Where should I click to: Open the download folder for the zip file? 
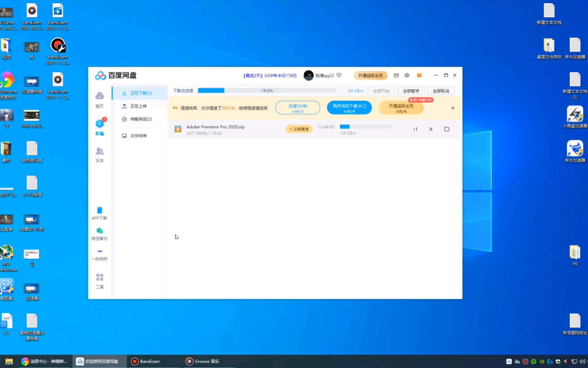click(x=447, y=129)
